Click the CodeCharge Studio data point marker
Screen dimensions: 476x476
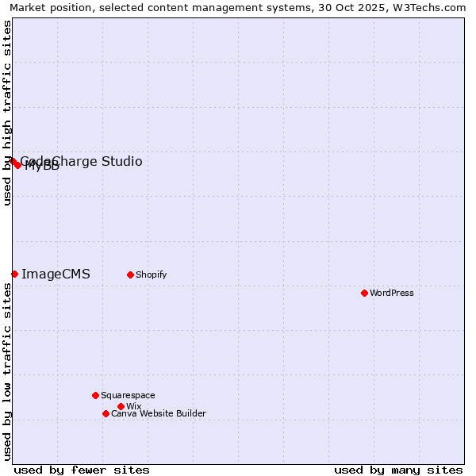coord(13,161)
